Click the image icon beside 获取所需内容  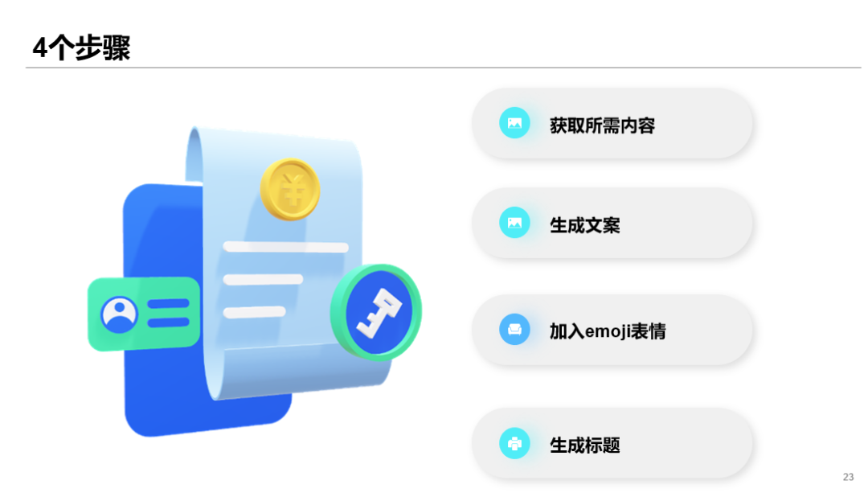[514, 123]
